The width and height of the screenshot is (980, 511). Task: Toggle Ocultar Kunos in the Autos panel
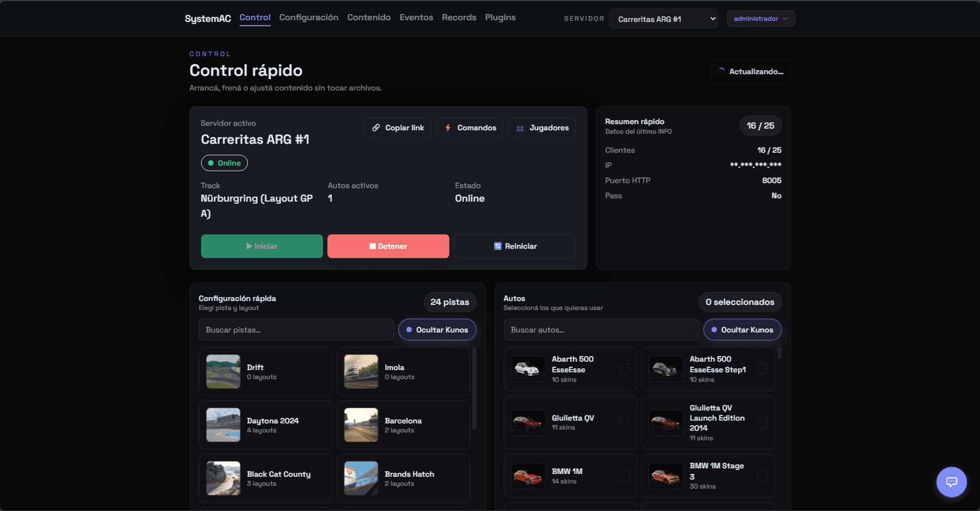point(742,330)
